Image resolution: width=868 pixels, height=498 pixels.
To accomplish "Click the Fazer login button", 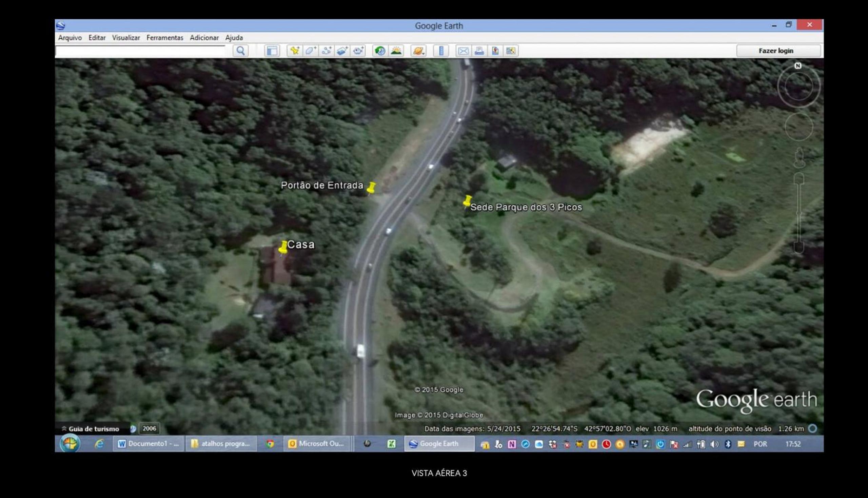I will point(778,51).
